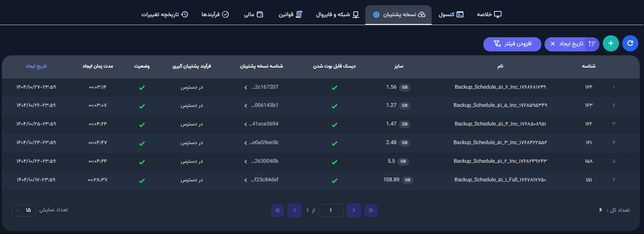Click the status checkmark in the 5.5 GB row

tap(142, 162)
